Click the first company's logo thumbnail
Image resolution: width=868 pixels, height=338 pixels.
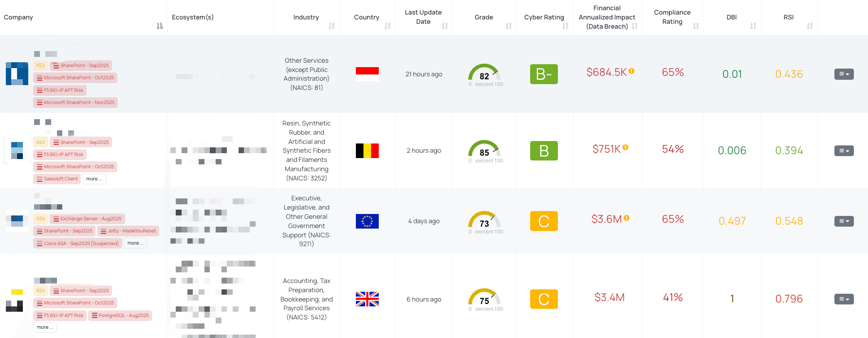pyautogui.click(x=17, y=73)
